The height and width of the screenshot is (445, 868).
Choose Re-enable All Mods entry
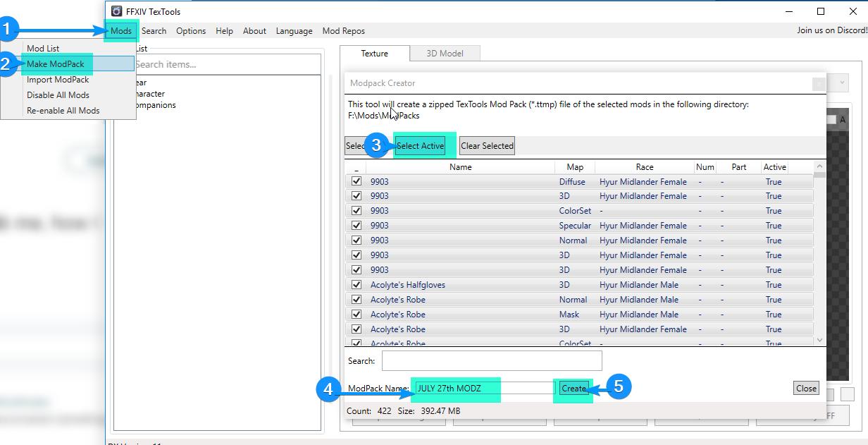click(x=68, y=111)
